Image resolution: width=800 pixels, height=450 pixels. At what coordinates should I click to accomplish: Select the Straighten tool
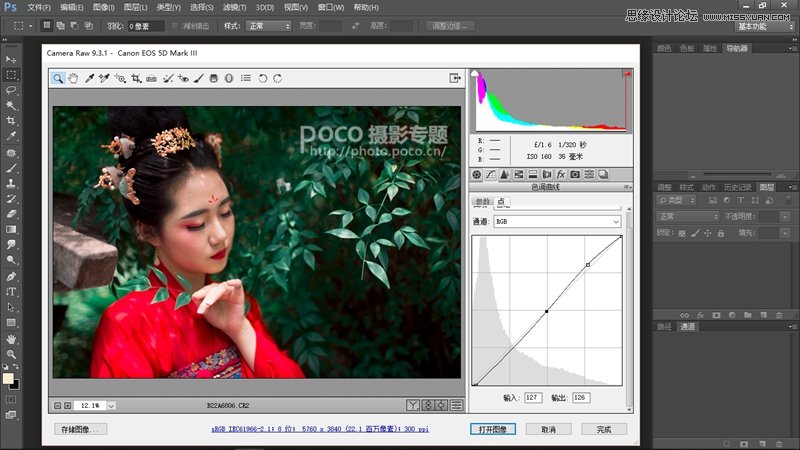[152, 79]
